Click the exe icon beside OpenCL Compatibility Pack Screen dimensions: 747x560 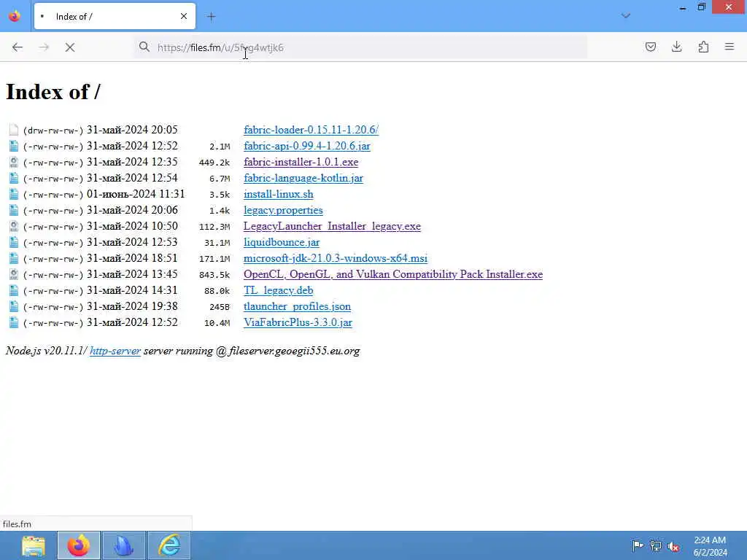[x=14, y=274]
